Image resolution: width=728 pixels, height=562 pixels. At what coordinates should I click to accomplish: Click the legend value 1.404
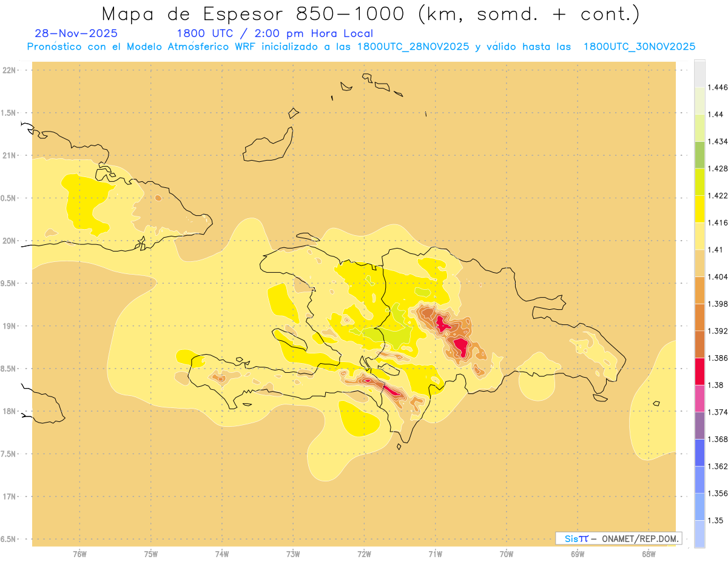pyautogui.click(x=718, y=276)
